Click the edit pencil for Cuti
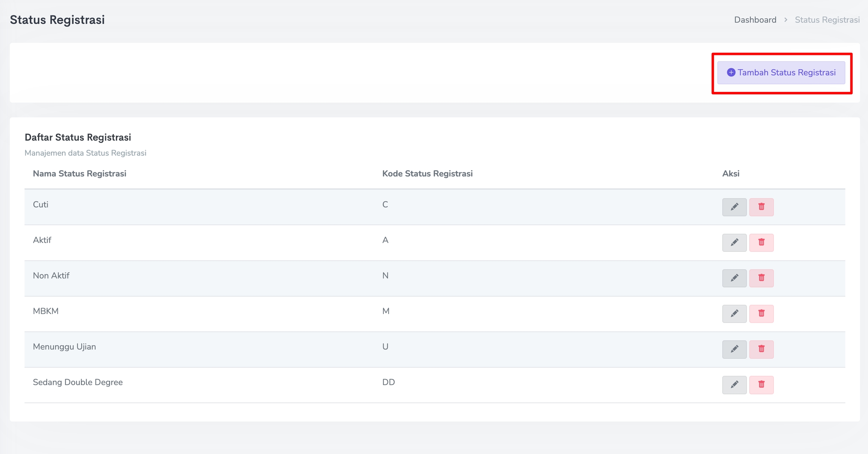868x454 pixels. 734,207
